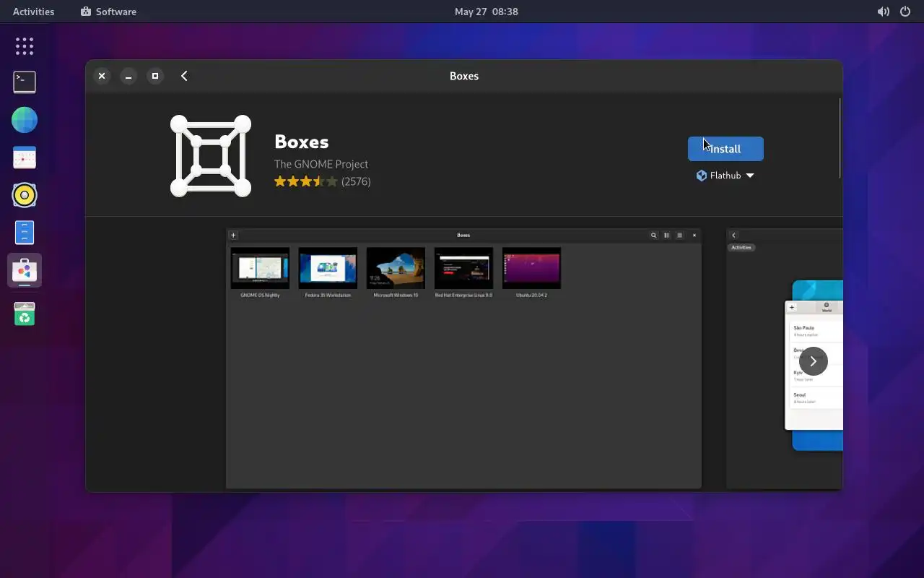
Task: Open Calendar from the dock
Action: coord(25,158)
